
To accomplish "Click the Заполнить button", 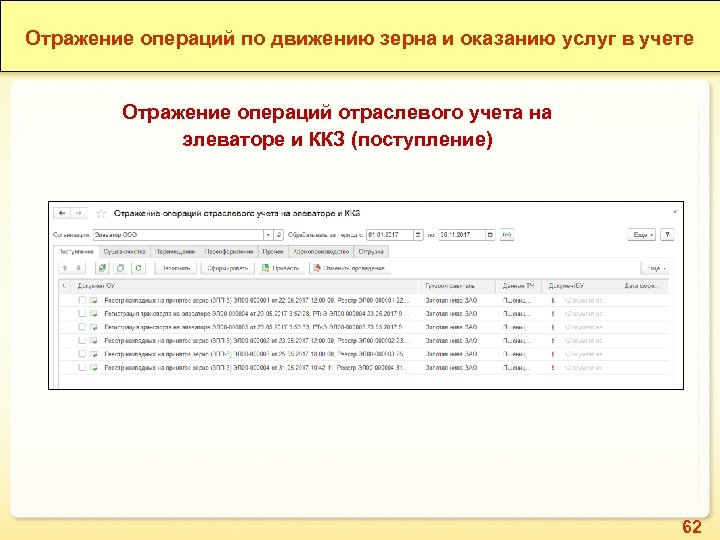I will (176, 268).
